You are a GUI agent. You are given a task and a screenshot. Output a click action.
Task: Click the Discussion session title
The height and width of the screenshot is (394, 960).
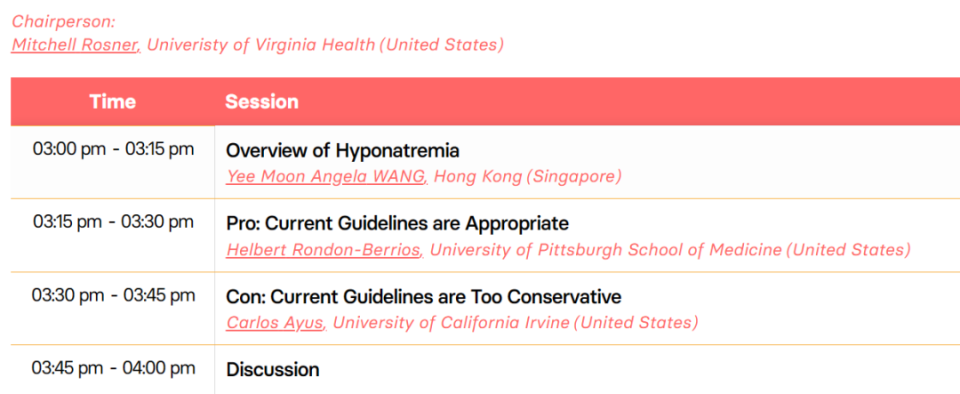tap(272, 370)
